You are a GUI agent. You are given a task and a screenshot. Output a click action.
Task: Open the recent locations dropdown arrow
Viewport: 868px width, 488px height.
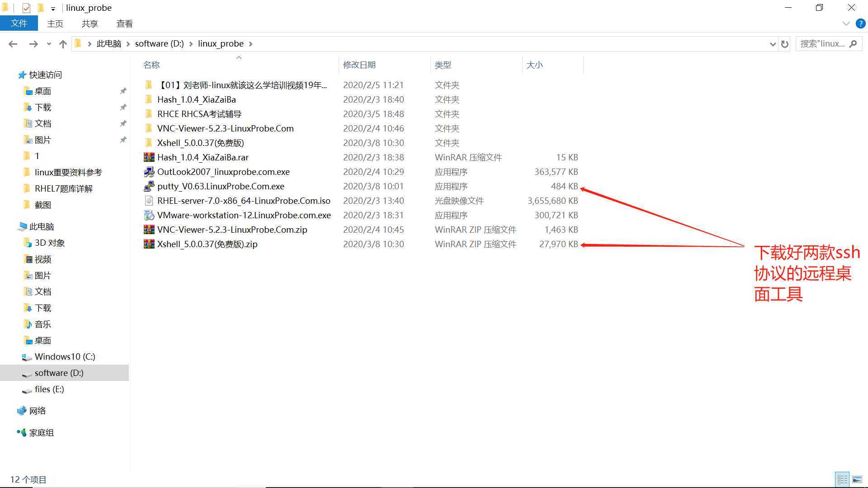click(49, 44)
